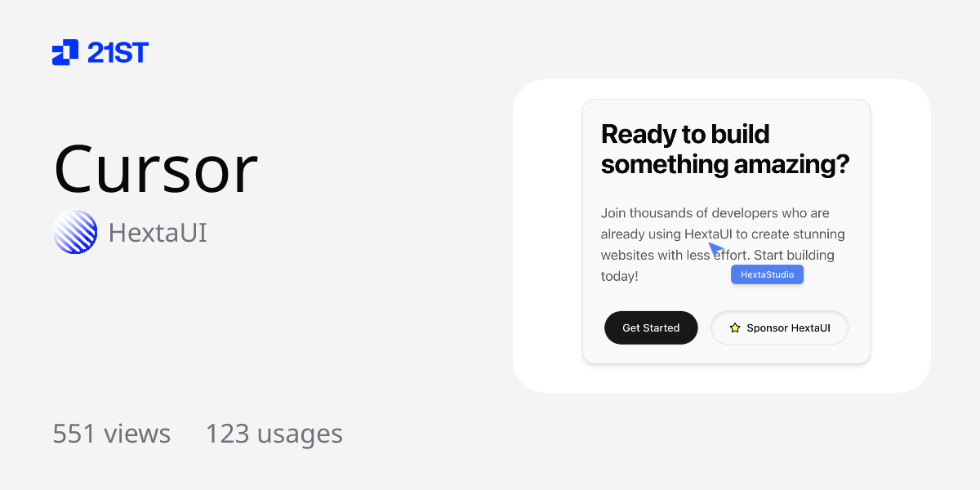
Task: Click the empty card space right of the Sponsor button
Action: coord(858,327)
